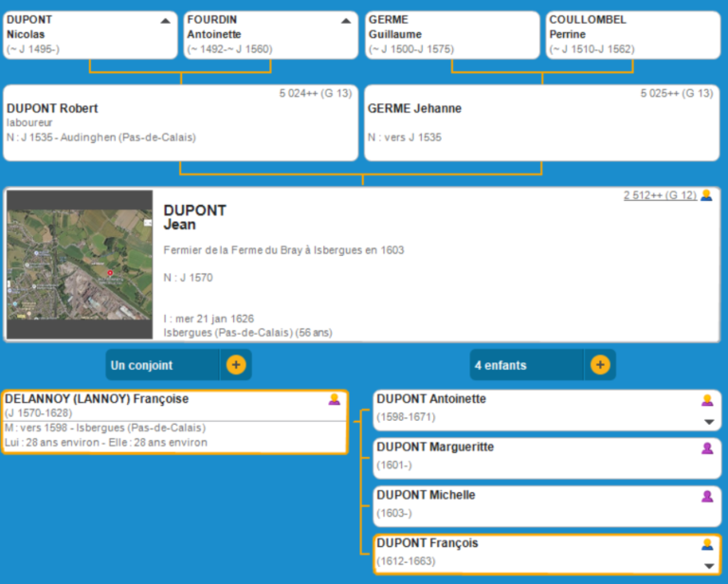The height and width of the screenshot is (584, 728).
Task: Click the plus icon beside Un conjoint
Action: tap(236, 365)
